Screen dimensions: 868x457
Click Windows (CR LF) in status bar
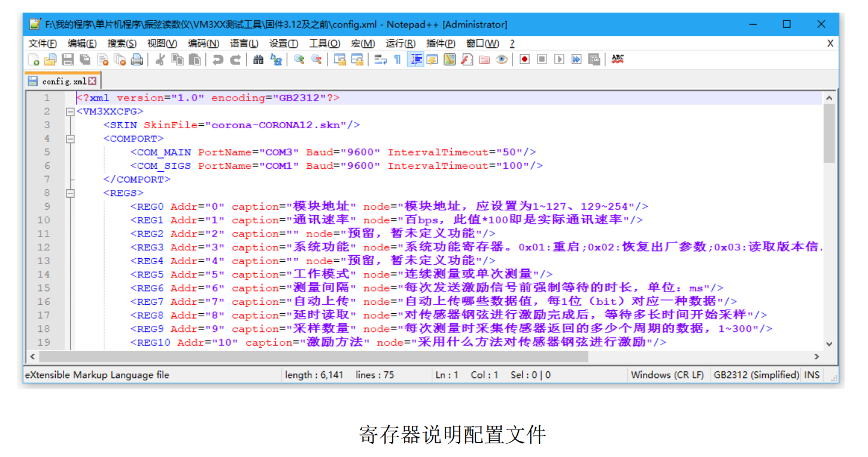(667, 375)
